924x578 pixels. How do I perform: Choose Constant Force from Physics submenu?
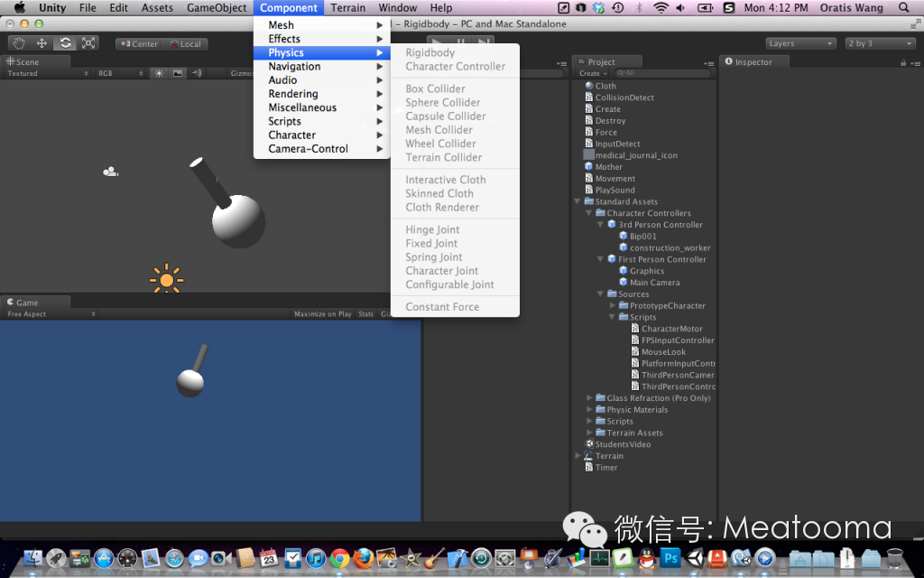pos(455,307)
